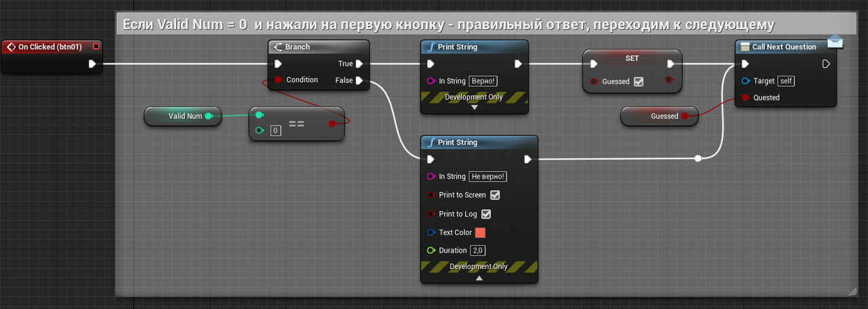Click the In String pin of lower Print String
This screenshot has height=309, width=868.
tap(430, 177)
